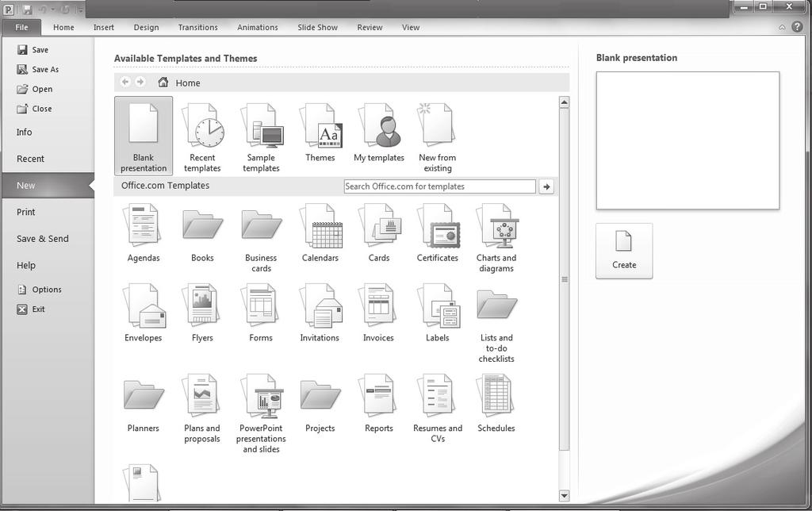Open the Cards template category
This screenshot has height=511, width=812.
379,233
